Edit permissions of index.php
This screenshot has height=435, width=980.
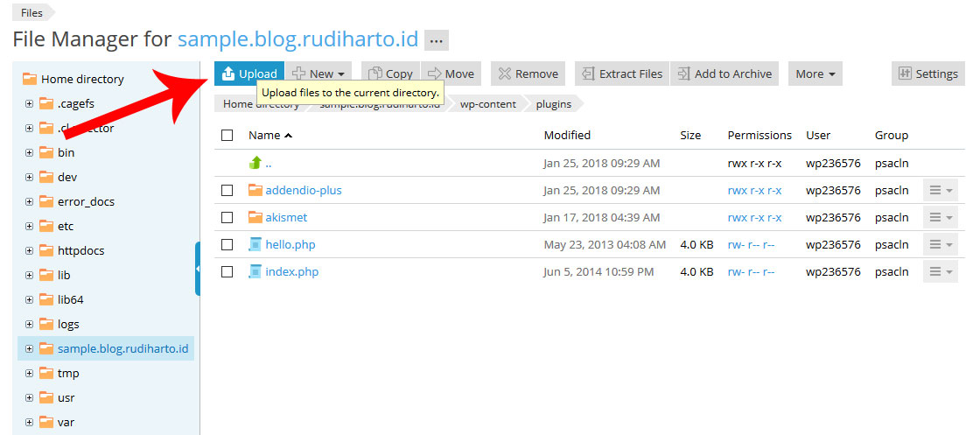751,272
